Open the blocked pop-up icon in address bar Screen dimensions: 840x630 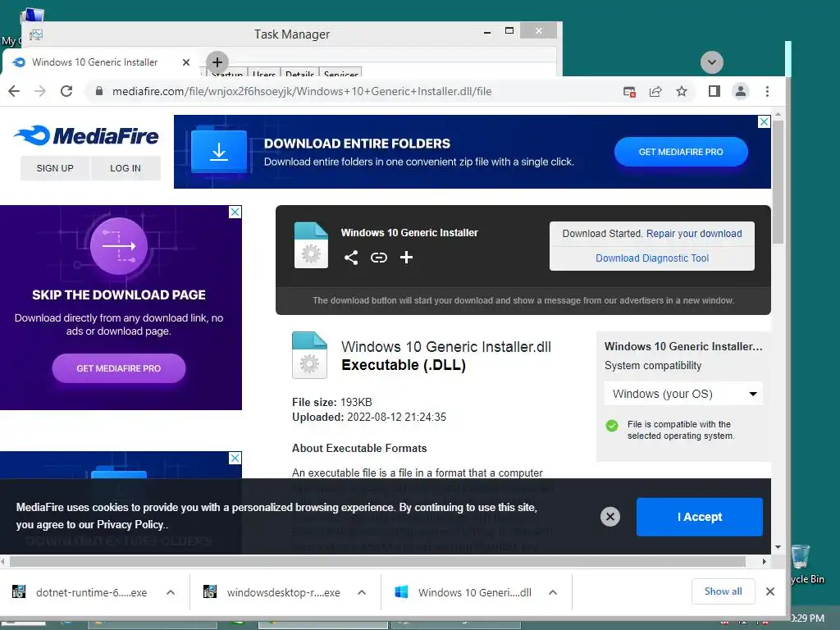click(629, 92)
